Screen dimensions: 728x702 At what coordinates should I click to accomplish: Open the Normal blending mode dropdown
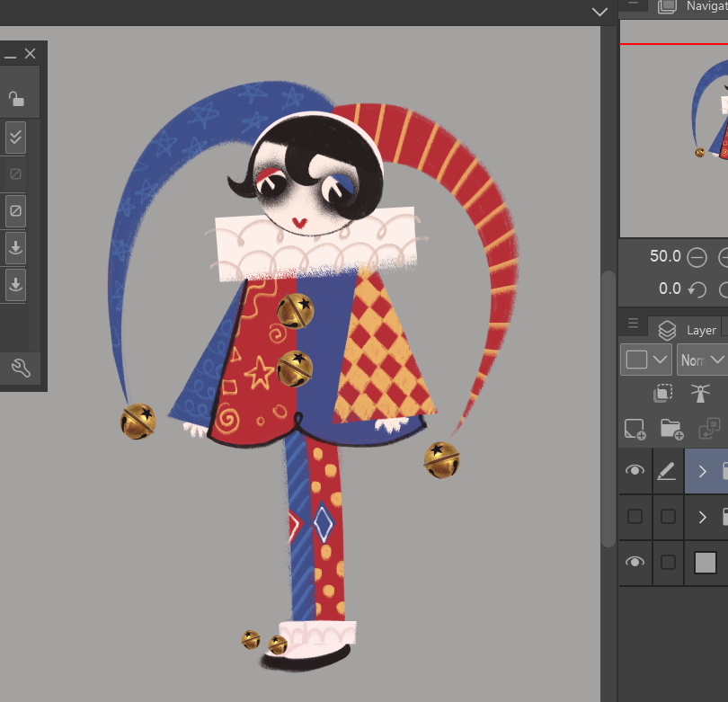[x=702, y=360]
